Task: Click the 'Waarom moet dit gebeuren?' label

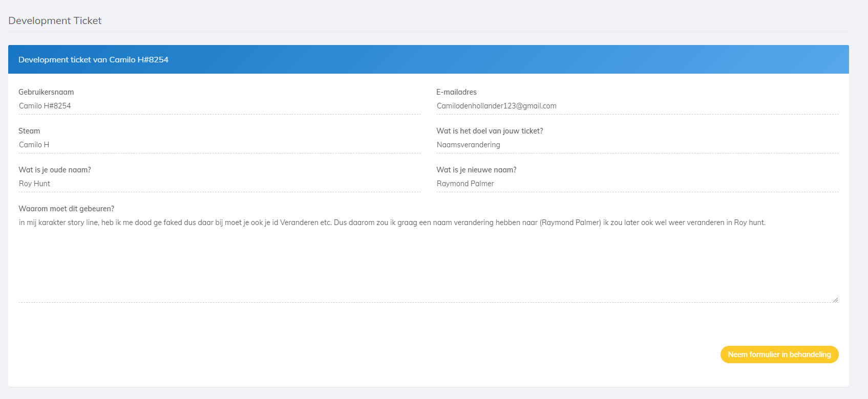Action: [x=66, y=209]
